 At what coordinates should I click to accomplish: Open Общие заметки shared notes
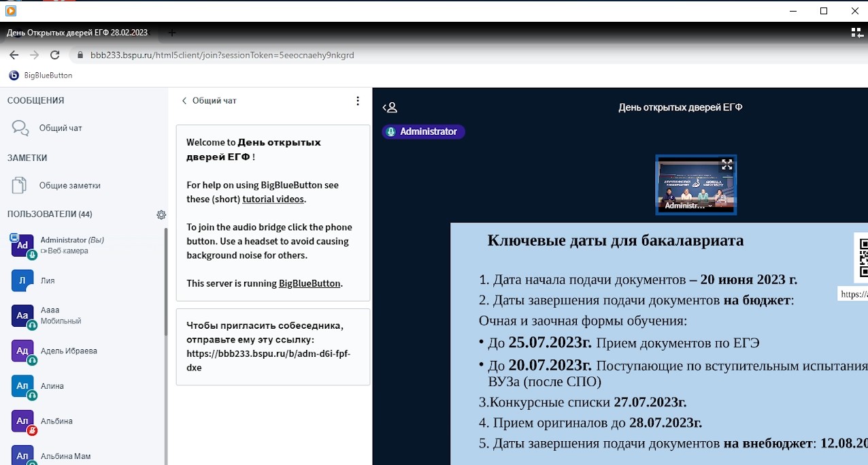[69, 185]
